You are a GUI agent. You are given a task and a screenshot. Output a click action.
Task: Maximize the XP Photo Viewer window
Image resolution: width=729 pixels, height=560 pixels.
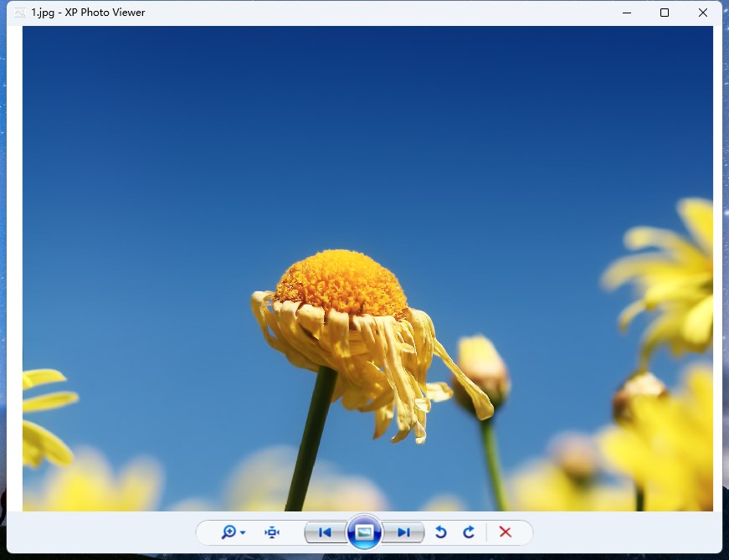664,13
